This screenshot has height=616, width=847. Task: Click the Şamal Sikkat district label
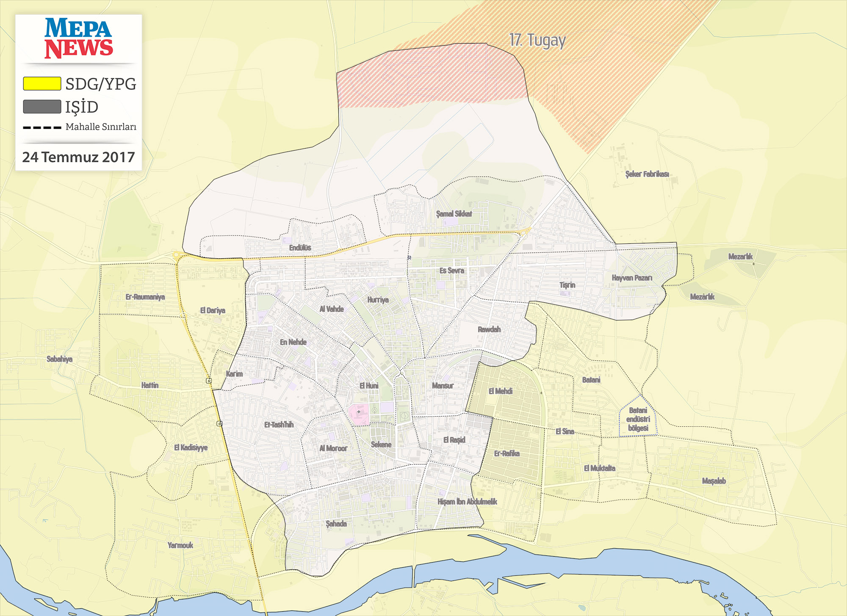454,214
